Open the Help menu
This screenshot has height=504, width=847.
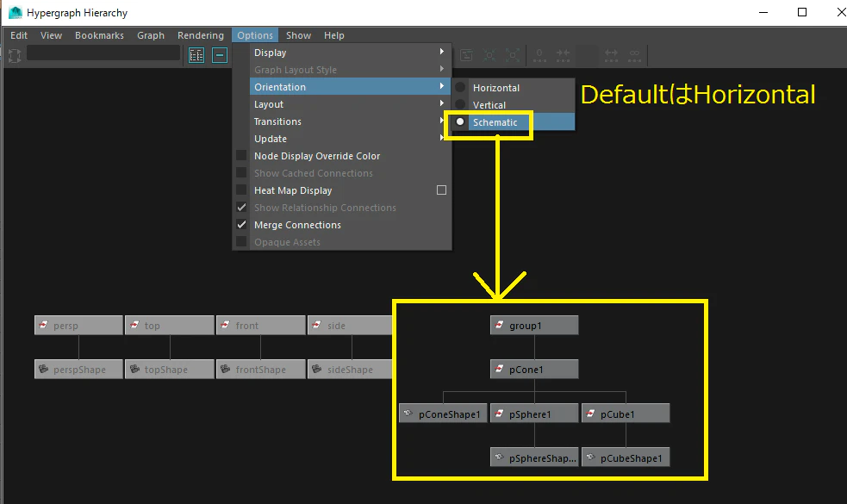point(333,35)
